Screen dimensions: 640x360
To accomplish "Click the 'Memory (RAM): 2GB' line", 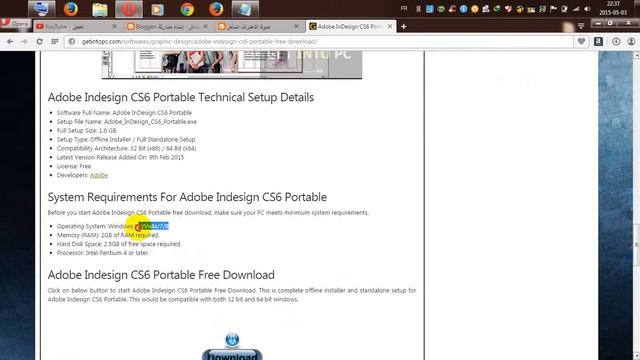I will coord(108,235).
